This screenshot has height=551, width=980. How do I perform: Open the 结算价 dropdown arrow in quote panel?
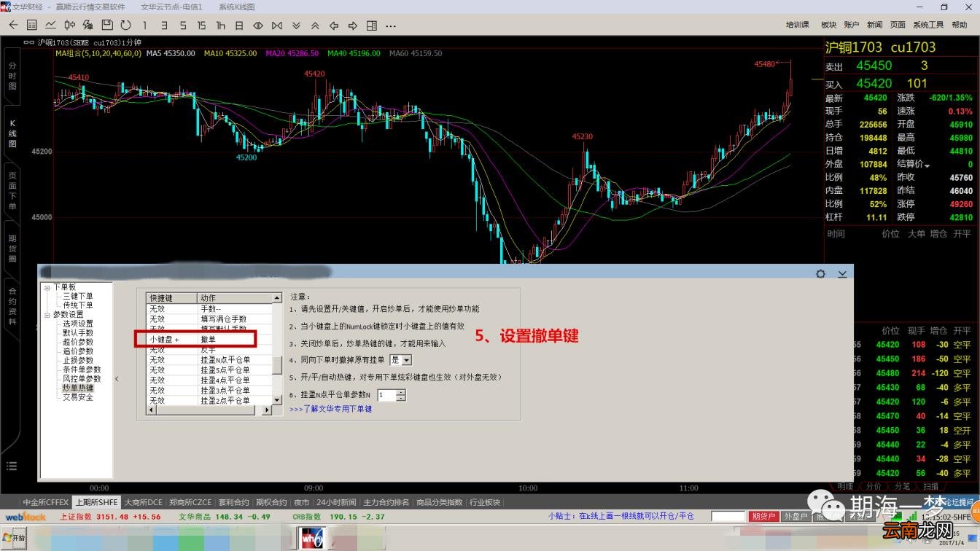point(927,165)
